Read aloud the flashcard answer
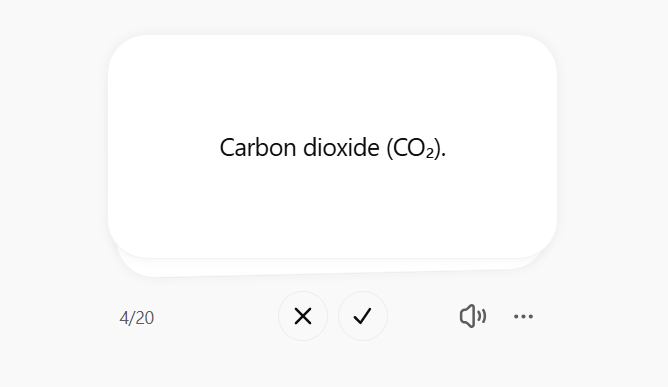This screenshot has width=668, height=387. pyautogui.click(x=473, y=316)
